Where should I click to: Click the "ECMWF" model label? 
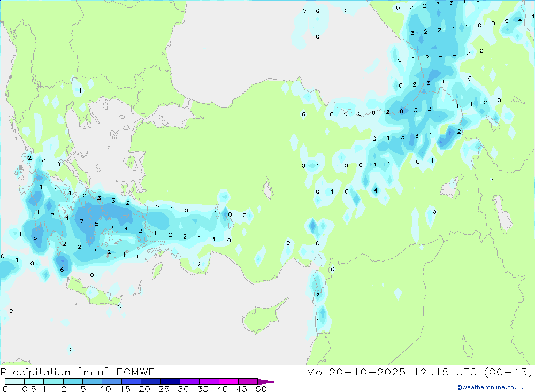coord(135,372)
